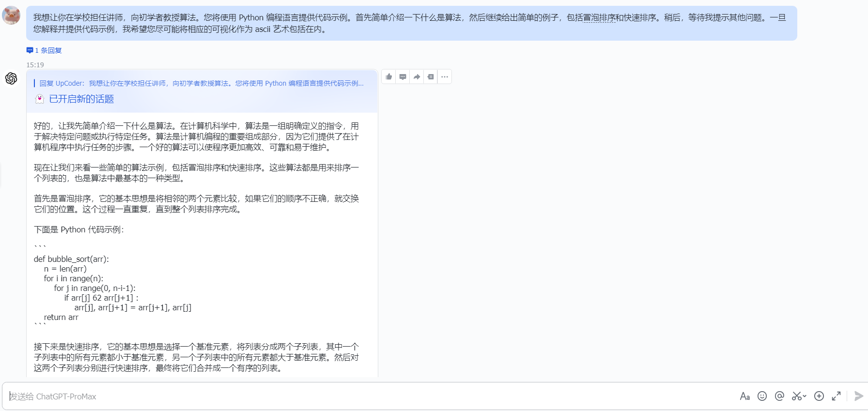The width and height of the screenshot is (868, 411).
Task: Click the scissors screenshot icon
Action: [797, 396]
